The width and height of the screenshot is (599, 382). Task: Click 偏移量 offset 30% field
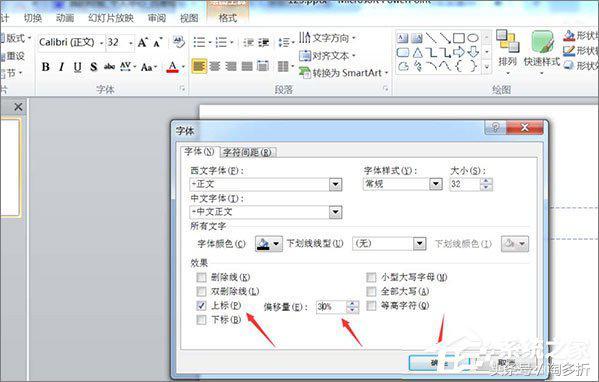[331, 307]
